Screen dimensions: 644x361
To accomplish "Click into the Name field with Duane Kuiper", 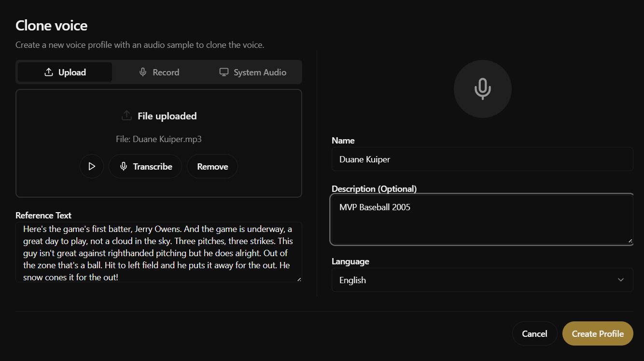I will [x=482, y=159].
